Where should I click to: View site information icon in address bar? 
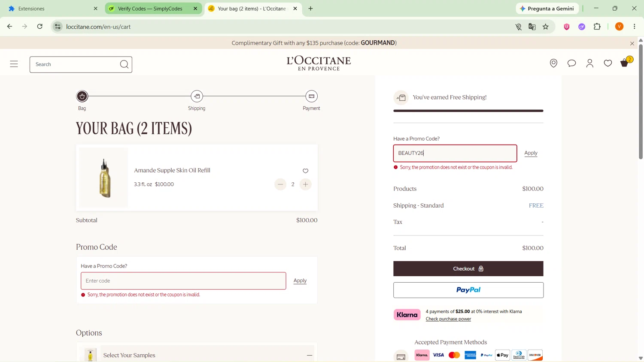click(58, 27)
